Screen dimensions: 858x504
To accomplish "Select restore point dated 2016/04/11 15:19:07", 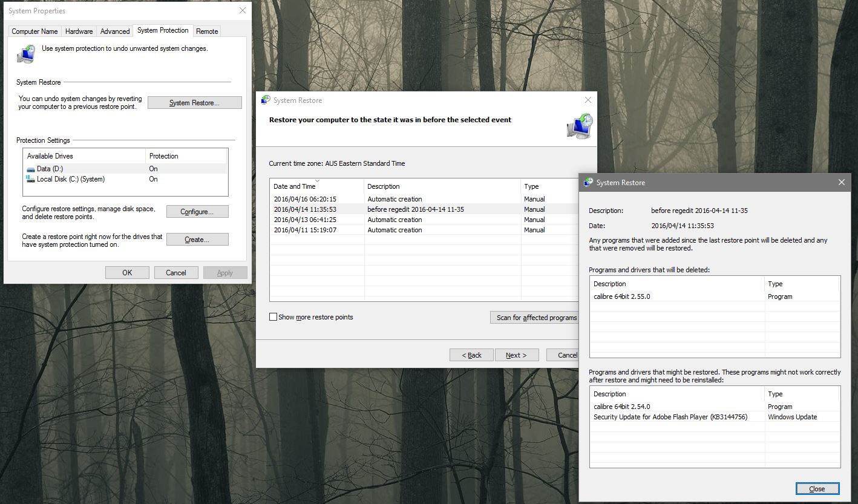I will pos(425,230).
